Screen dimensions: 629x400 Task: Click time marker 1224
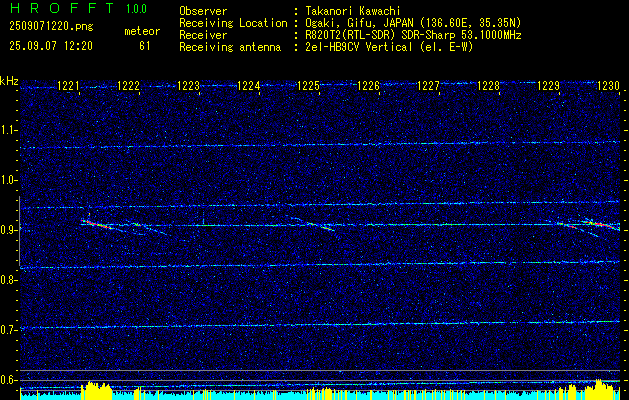[x=248, y=86]
